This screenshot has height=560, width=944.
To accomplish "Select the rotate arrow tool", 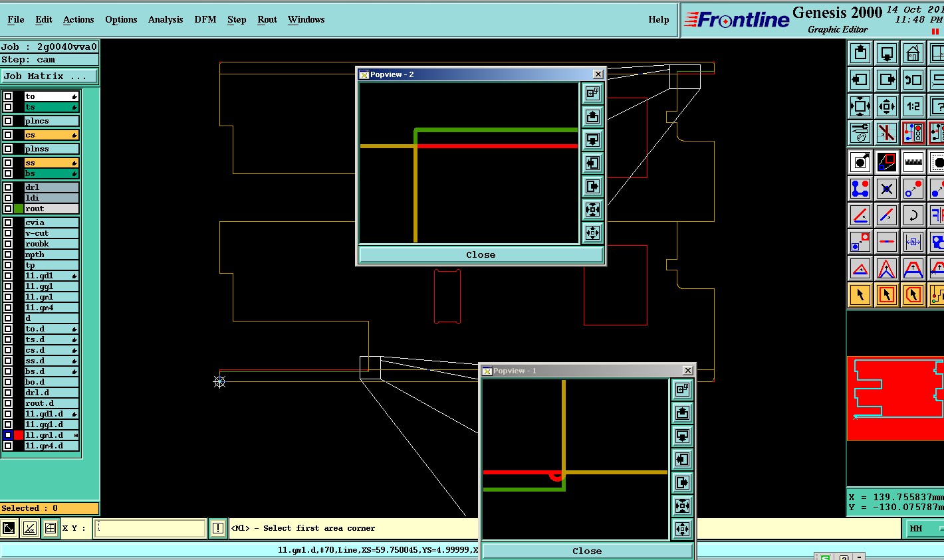I will 913,215.
